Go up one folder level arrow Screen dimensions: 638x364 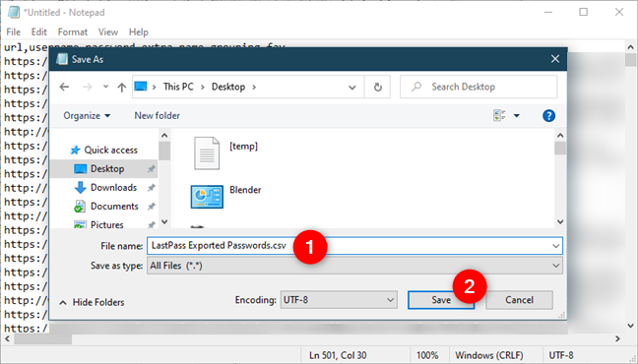pyautogui.click(x=122, y=87)
